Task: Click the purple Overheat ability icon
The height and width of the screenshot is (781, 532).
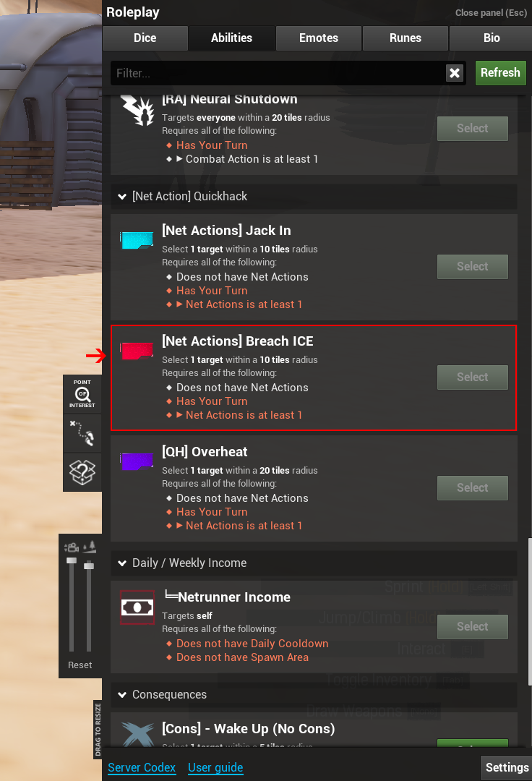Action: tap(137, 461)
